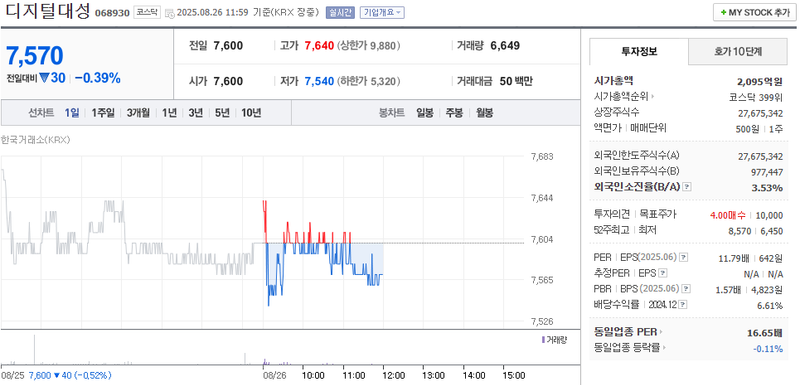
Task: Click help icon next to PBR BPS(2025.06)
Action: [x=687, y=289]
